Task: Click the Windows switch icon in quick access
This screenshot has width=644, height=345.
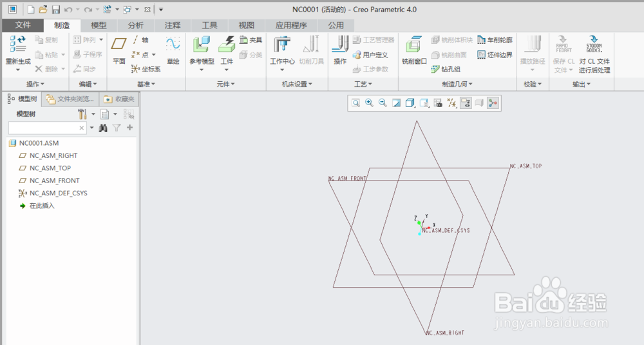Action: click(128, 10)
